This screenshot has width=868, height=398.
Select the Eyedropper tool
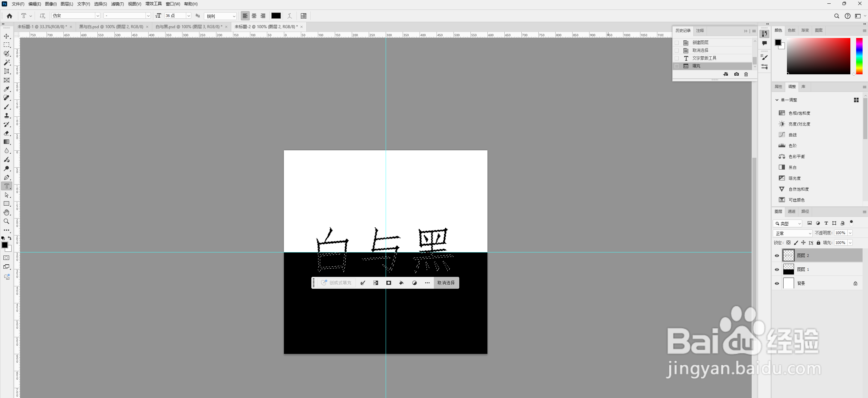point(6,89)
